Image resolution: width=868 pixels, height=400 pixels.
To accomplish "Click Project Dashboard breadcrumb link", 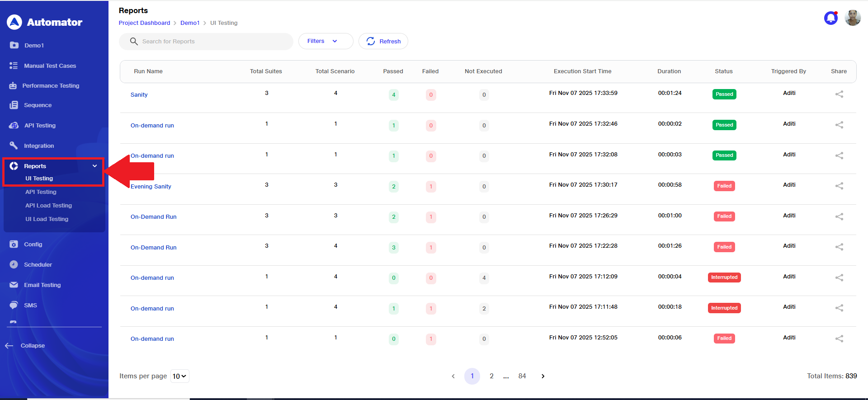I will coord(144,23).
